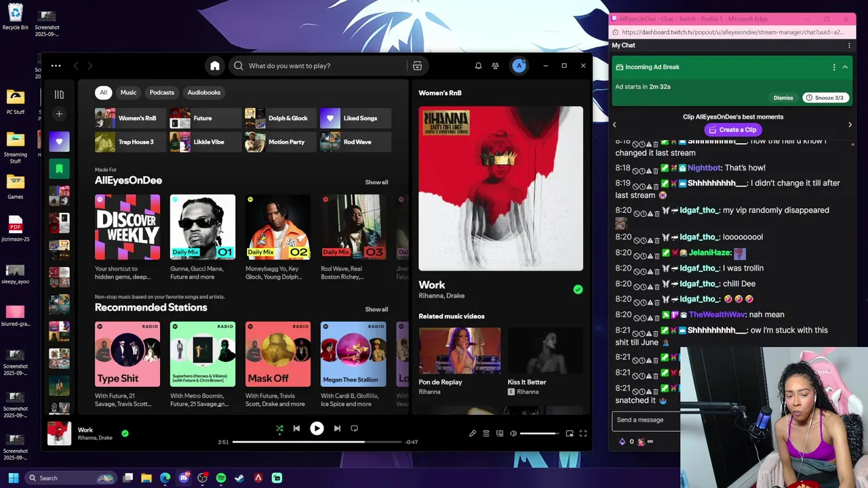Select the Audiobooks filter chip
The width and height of the screenshot is (868, 488).
click(x=203, y=92)
